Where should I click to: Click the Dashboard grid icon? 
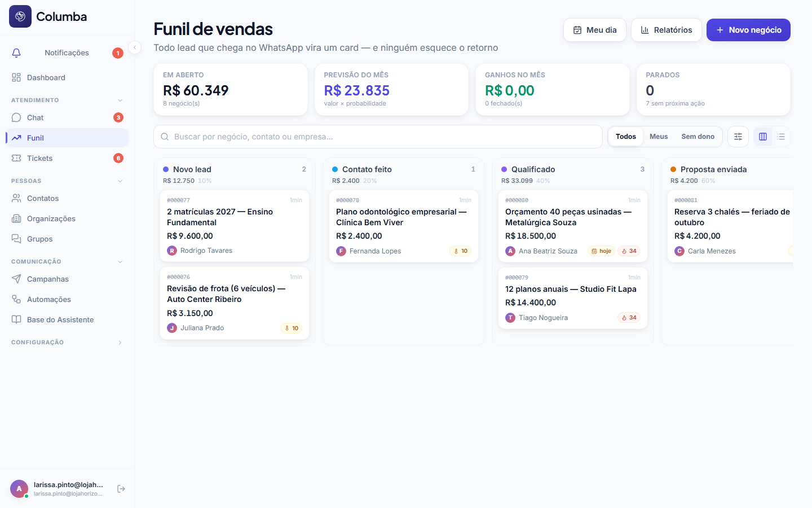pos(16,77)
